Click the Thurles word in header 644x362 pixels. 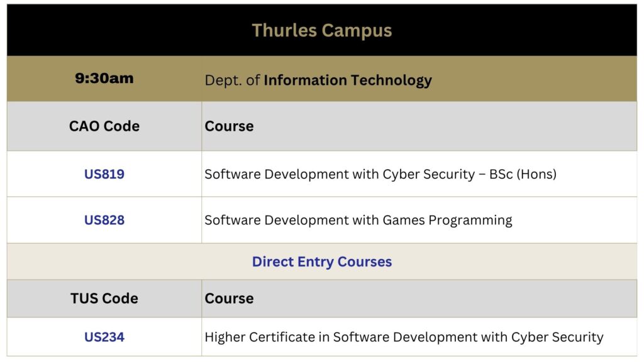tap(284, 30)
